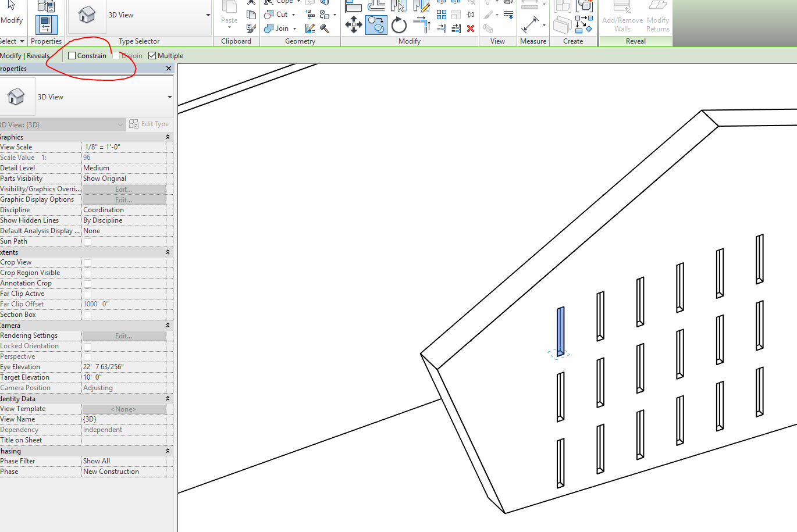Open the Cut dropdown arrow
The image size is (797, 532).
tap(294, 15)
